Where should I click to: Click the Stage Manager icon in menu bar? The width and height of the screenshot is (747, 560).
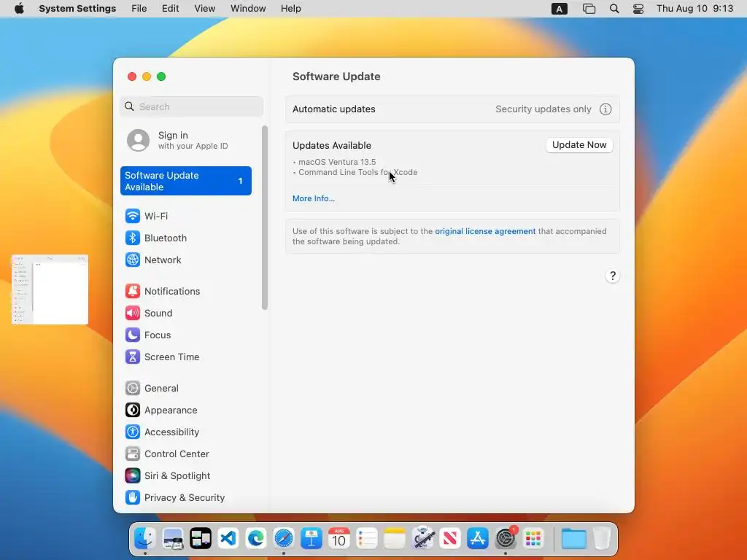(589, 9)
